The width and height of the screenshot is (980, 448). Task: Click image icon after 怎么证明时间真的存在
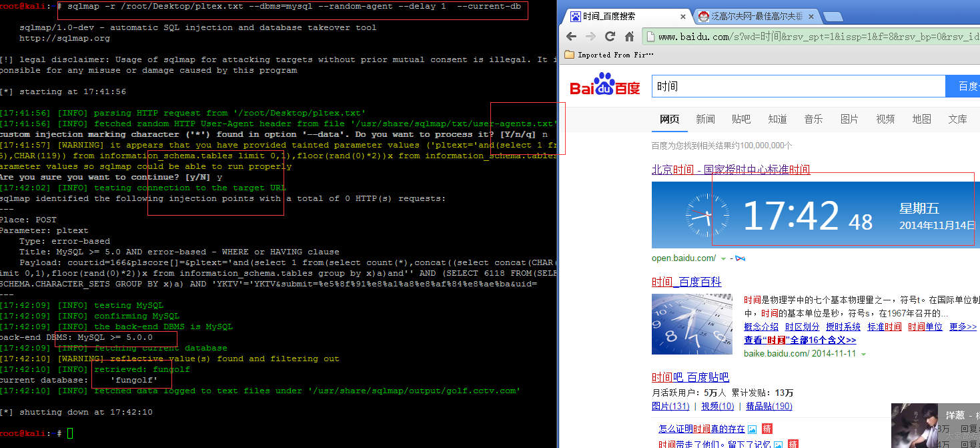tap(752, 429)
